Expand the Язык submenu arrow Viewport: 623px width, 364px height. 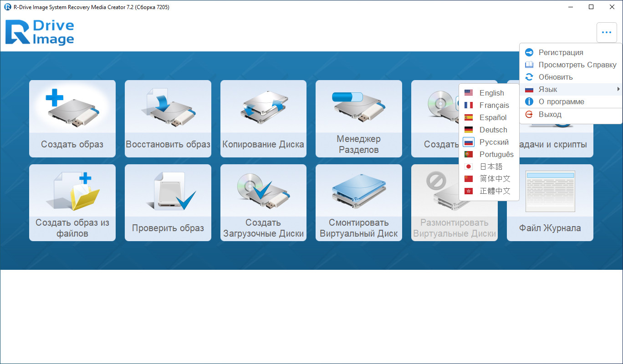pos(618,89)
